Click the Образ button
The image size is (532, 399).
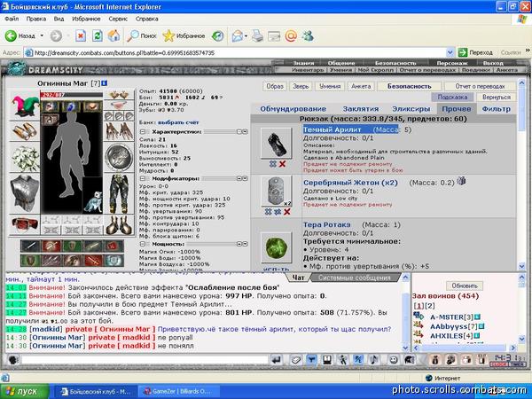pos(275,86)
